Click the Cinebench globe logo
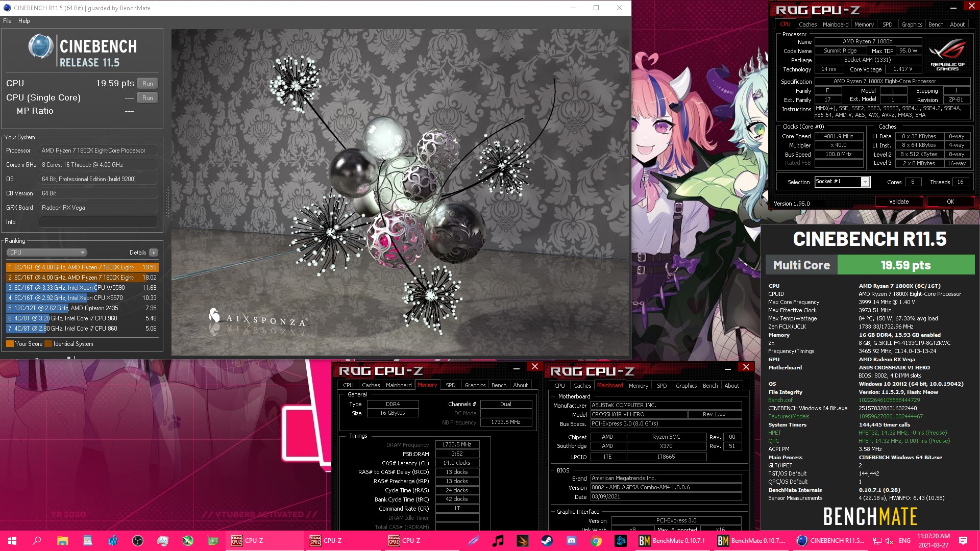Viewport: 980px width, 551px height. click(x=41, y=46)
